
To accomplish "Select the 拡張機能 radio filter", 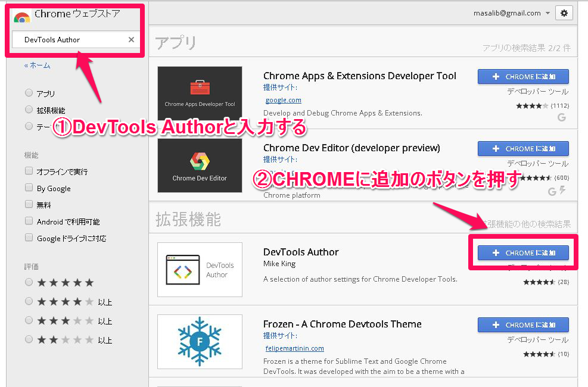I will point(29,110).
